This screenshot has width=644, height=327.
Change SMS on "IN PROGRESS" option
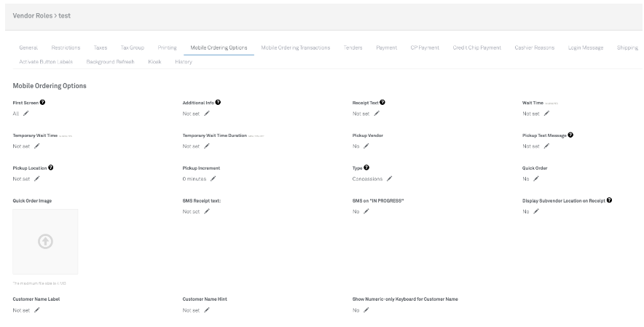[366, 211]
